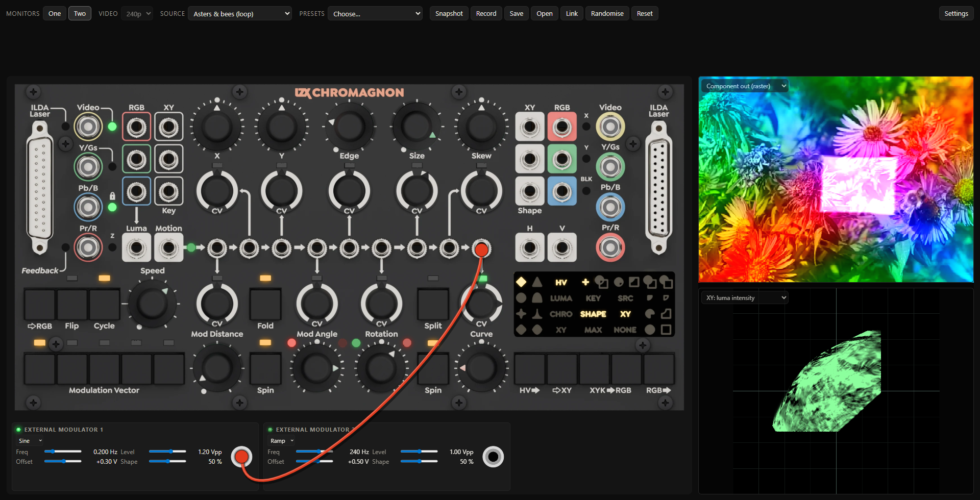
Task: Click the Randomise button
Action: coord(607,14)
